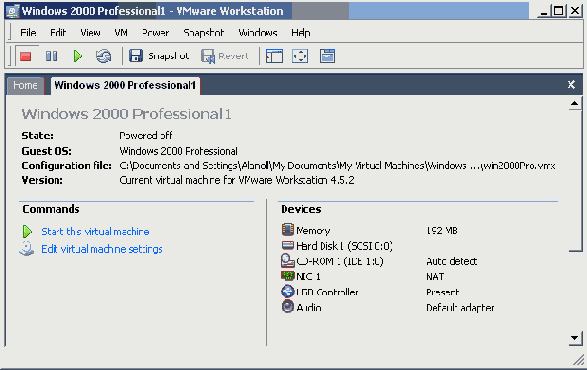Click the Suspend pause icon in toolbar

point(52,56)
